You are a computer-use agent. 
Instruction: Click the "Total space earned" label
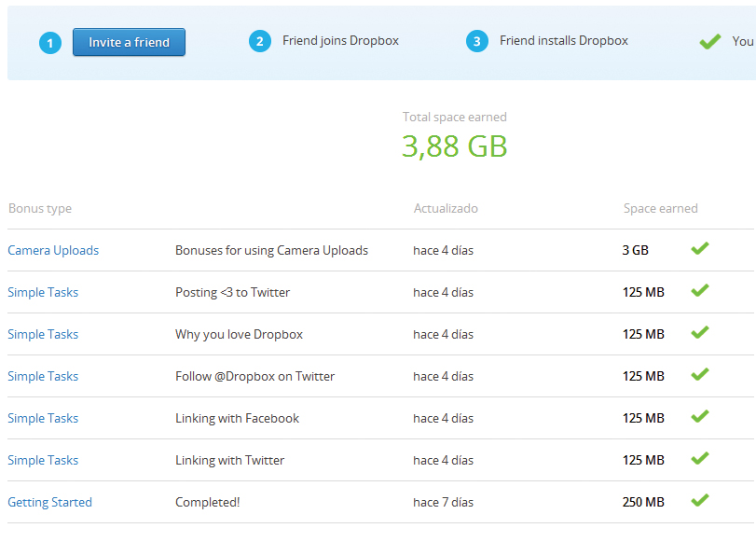(x=455, y=118)
